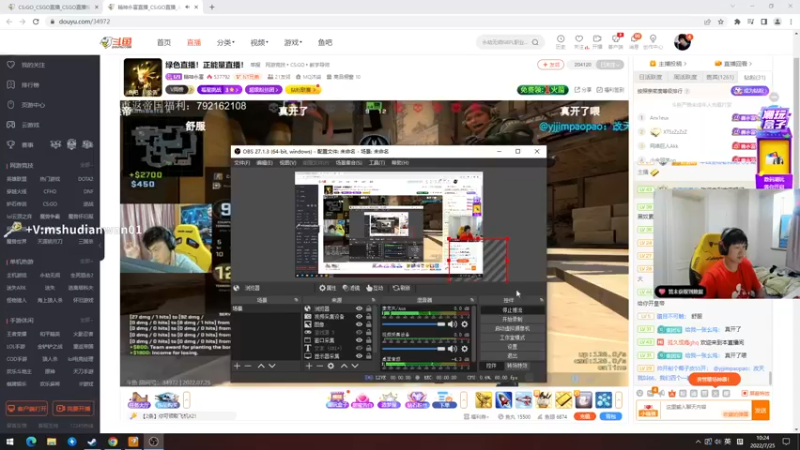Toggle lock on 视频采集设备 source

[x=368, y=317]
